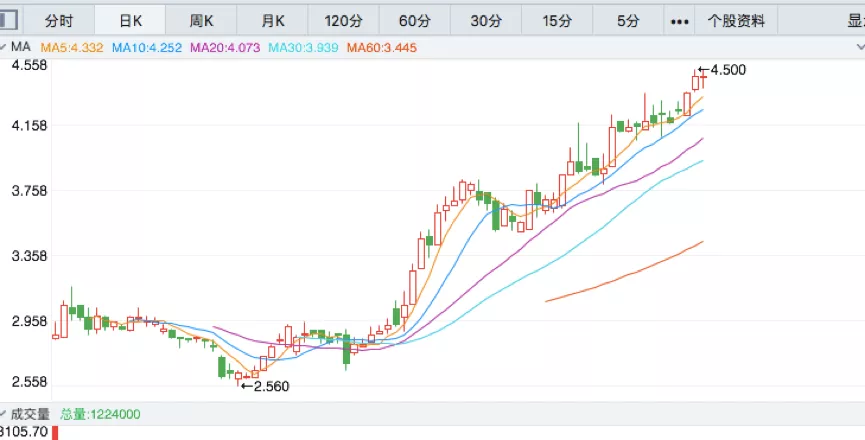Collapse the 成交量 volume panel chevron
Image resolution: width=865 pixels, height=440 pixels.
(x=4, y=414)
